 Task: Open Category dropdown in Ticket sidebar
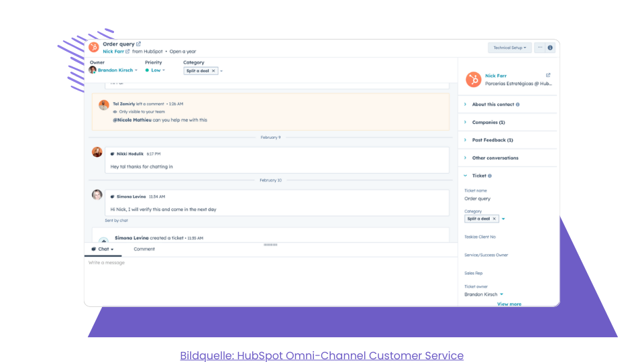click(x=503, y=219)
